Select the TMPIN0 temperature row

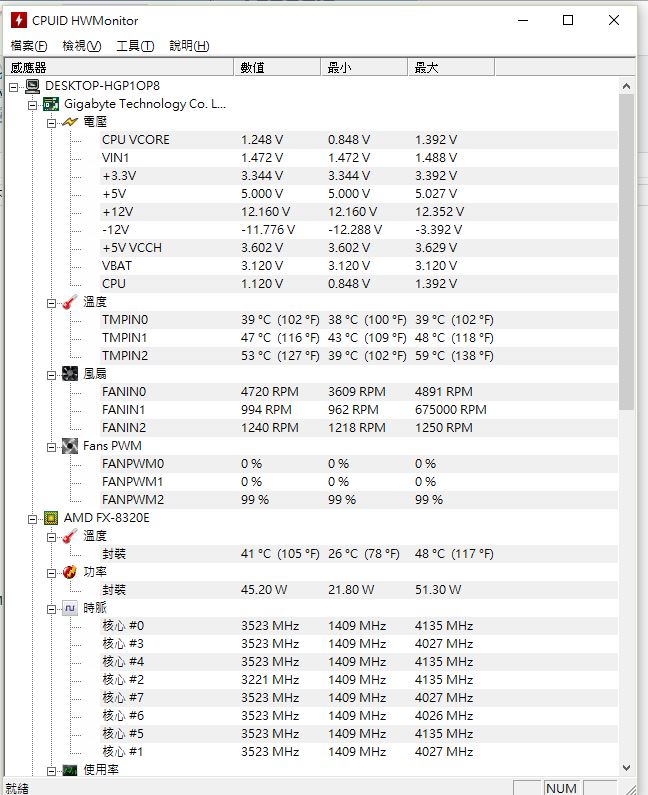point(358,320)
